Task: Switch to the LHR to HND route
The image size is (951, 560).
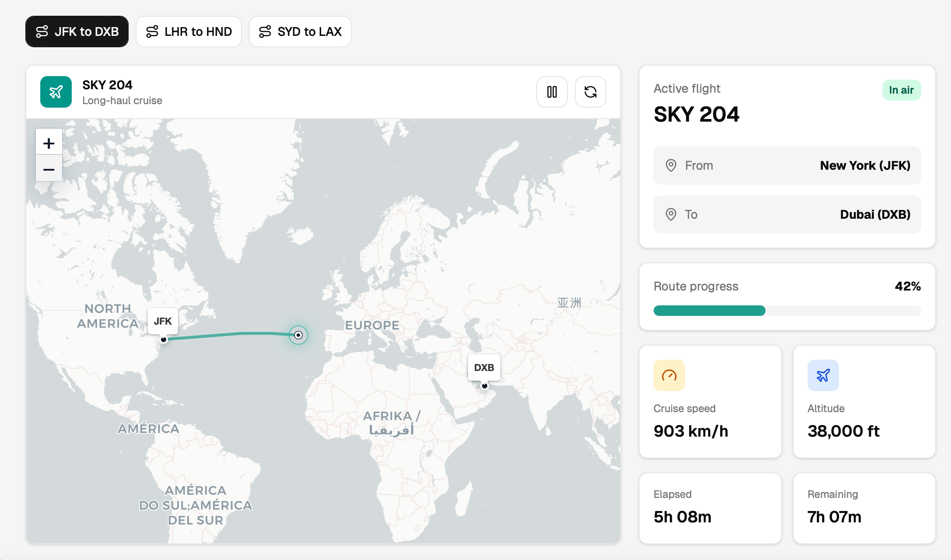Action: [x=189, y=31]
